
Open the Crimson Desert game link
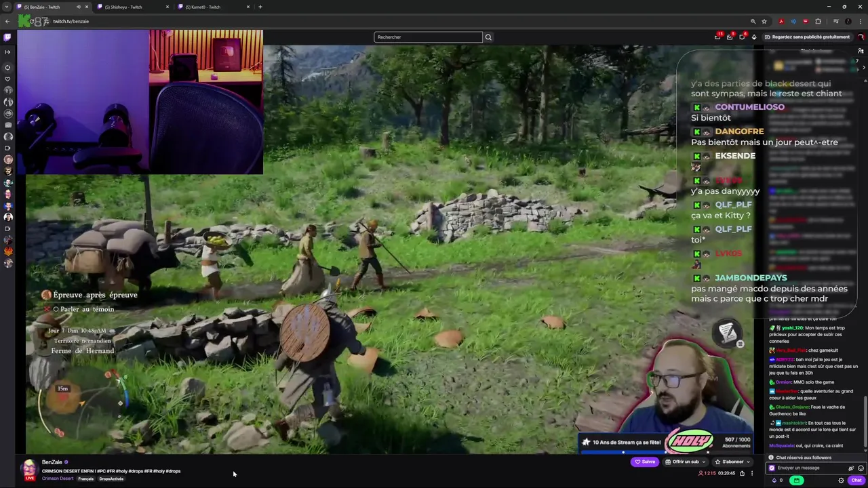coord(58,479)
